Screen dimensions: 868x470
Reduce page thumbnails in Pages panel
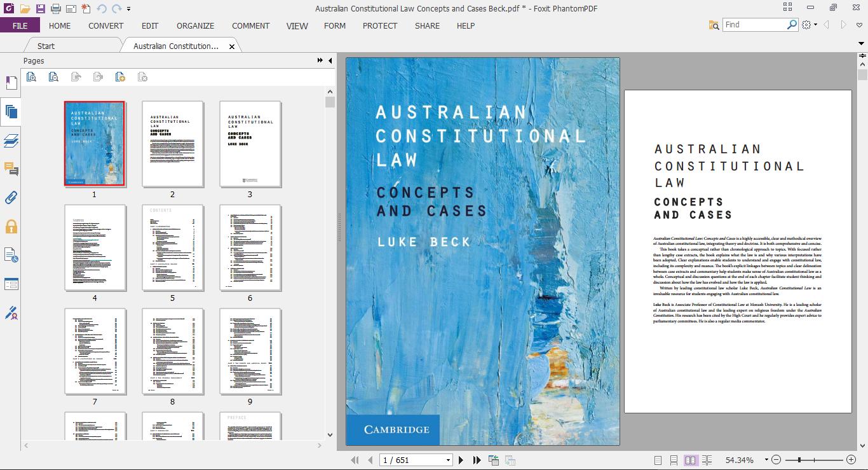pyautogui.click(x=53, y=77)
